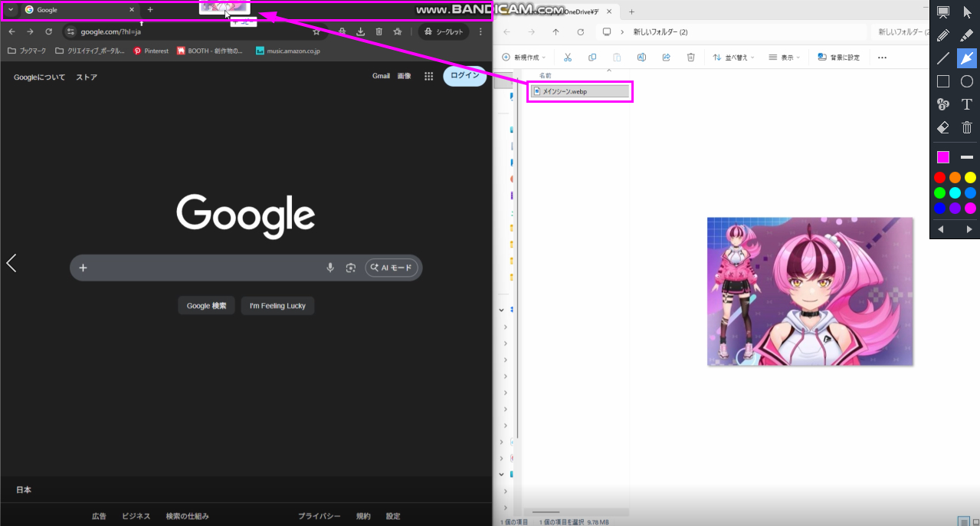Select the pencil drawing tool

coord(943,35)
